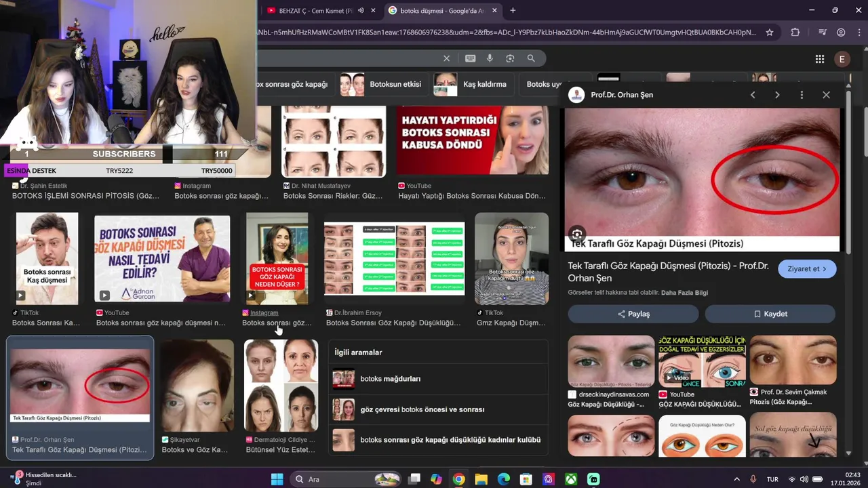Open Dr. İbrahim Ersoy eye comparison image

click(x=395, y=259)
